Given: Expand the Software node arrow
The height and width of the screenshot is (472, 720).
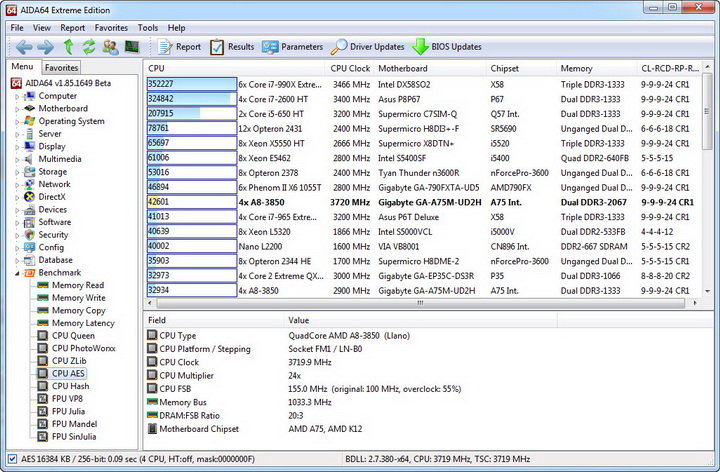Looking at the screenshot, I should [x=17, y=223].
